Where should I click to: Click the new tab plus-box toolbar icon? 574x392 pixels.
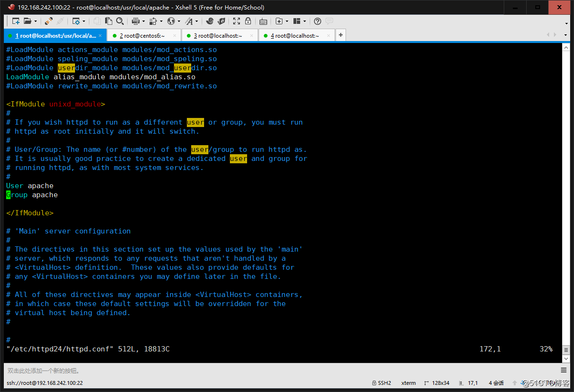[x=279, y=21]
